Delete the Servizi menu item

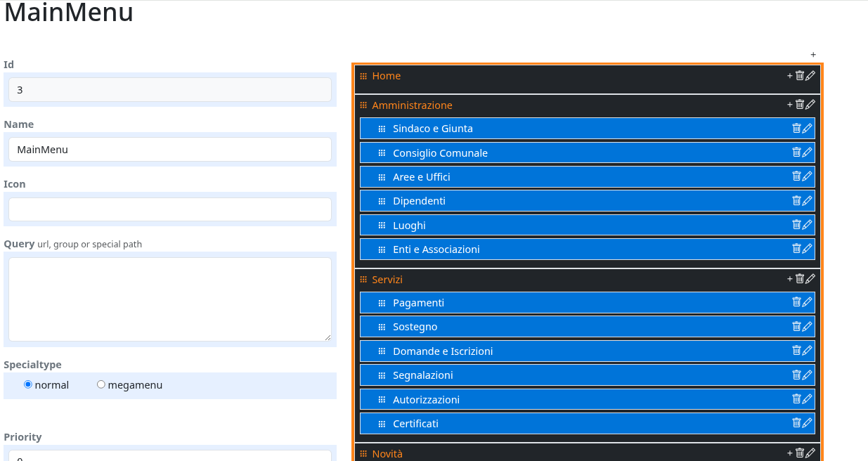click(x=800, y=278)
